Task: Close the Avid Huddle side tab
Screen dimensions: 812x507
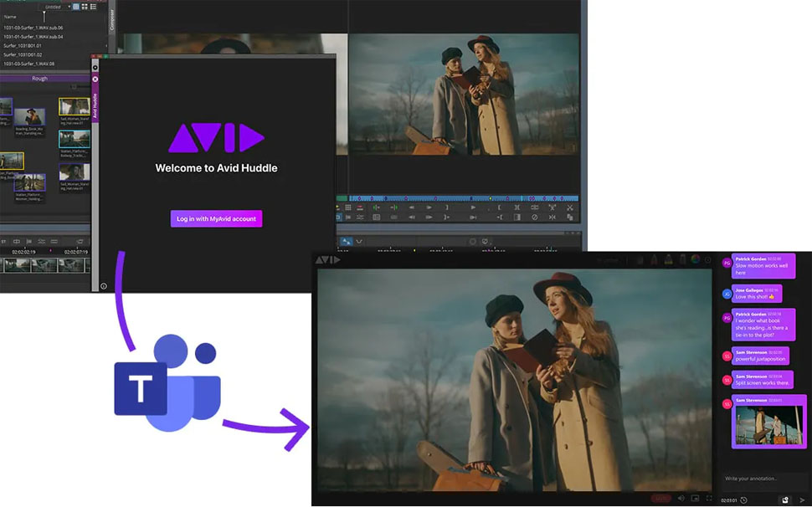Action: [95, 79]
